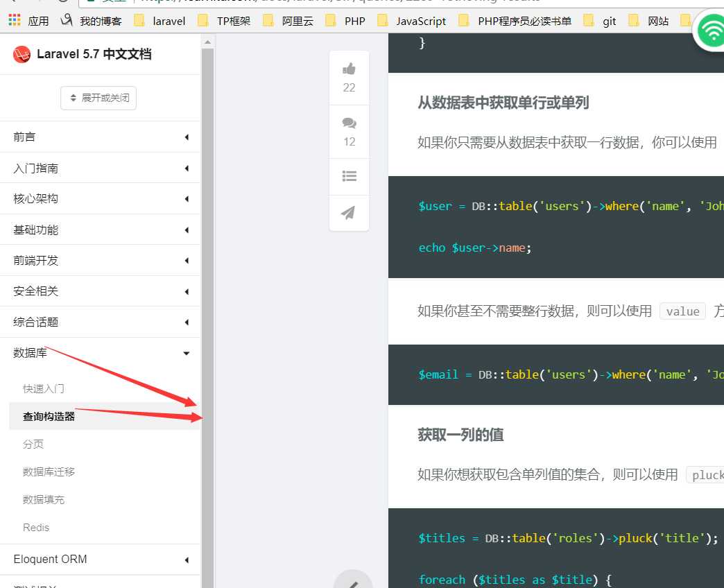This screenshot has height=588, width=724.
Task: Open the PHP bookmark folder
Action: click(x=345, y=21)
